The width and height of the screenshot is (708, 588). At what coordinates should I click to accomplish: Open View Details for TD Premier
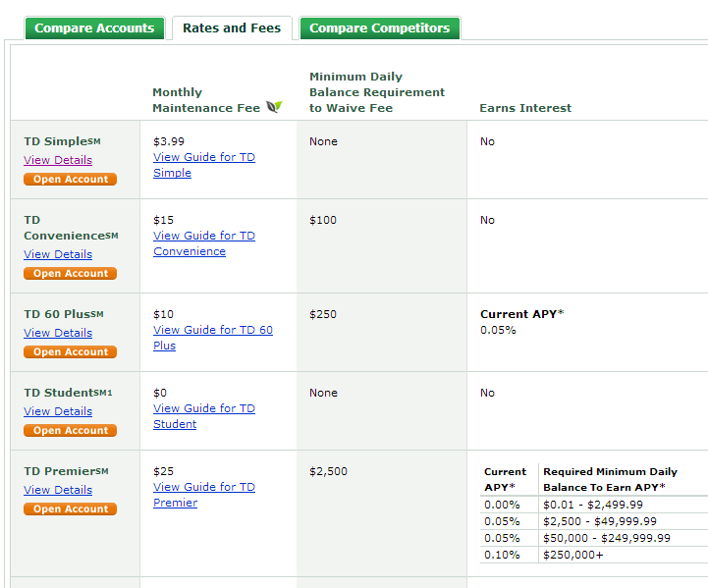(x=58, y=490)
